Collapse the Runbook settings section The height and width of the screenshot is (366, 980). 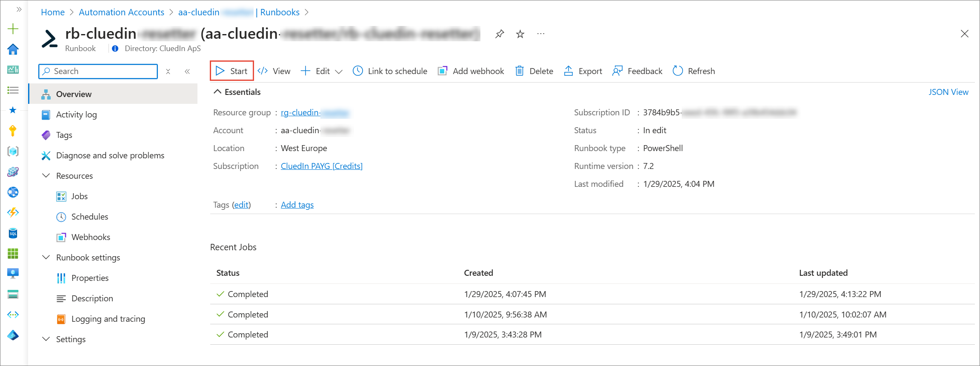[46, 257]
